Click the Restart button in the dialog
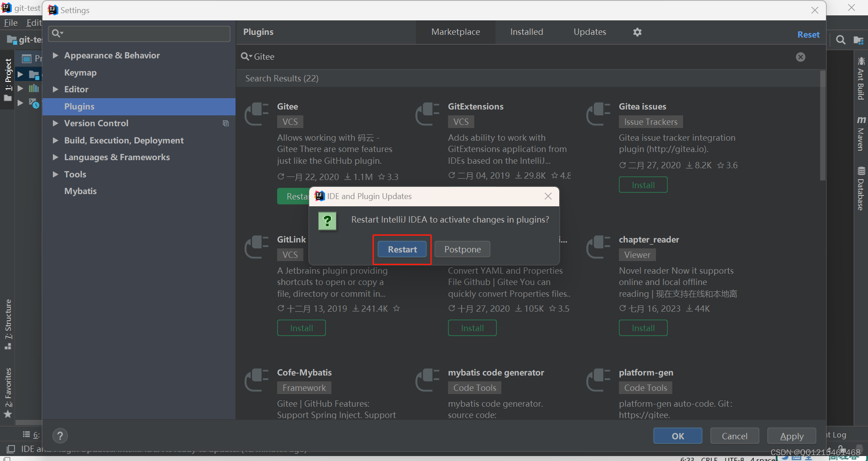 tap(402, 249)
